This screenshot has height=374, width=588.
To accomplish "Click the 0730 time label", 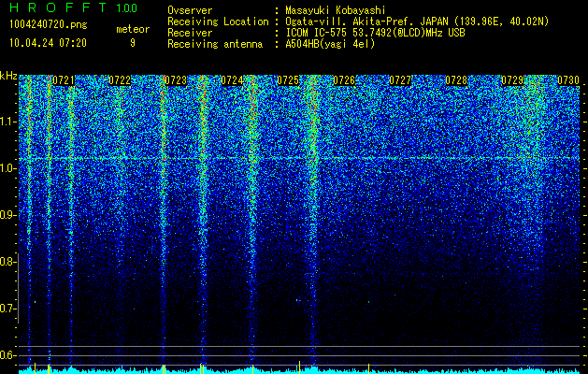I will point(568,80).
